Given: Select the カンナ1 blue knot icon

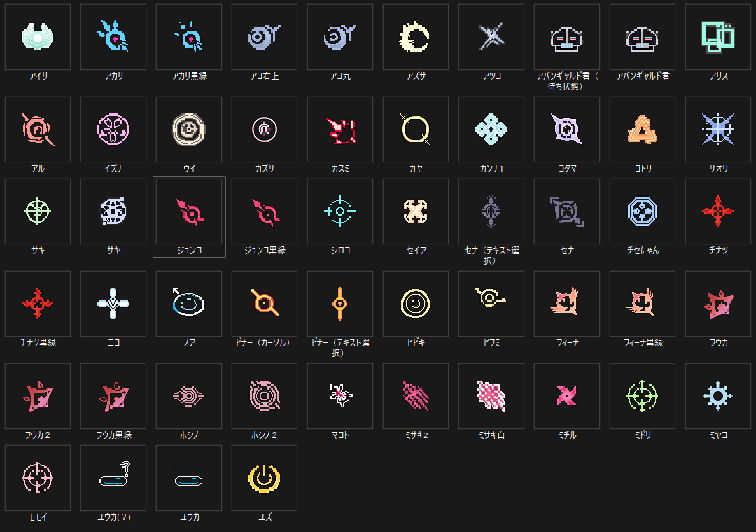Looking at the screenshot, I should [x=491, y=129].
